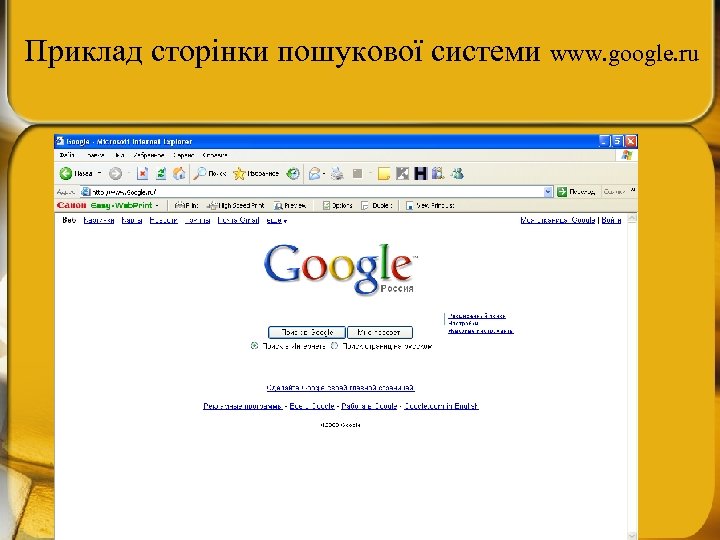Click the page scrollbar up arrow
This screenshot has height=540, width=720.
pos(632,219)
